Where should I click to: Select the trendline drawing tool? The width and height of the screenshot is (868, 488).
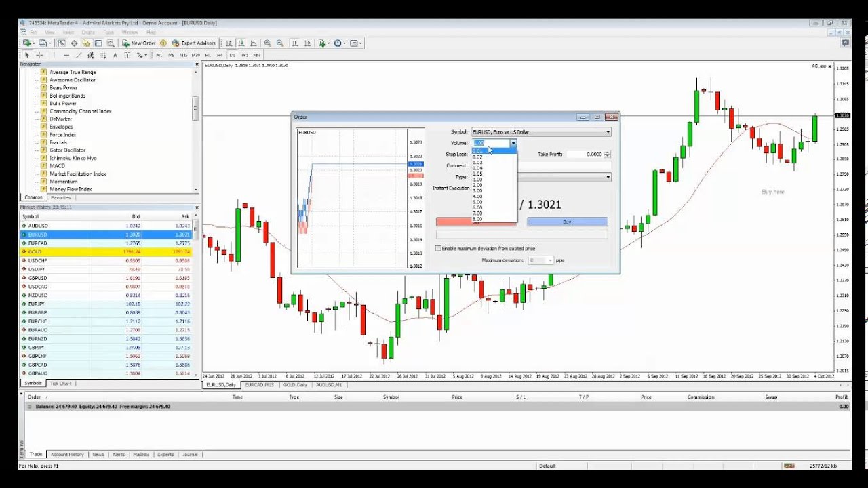coord(79,55)
